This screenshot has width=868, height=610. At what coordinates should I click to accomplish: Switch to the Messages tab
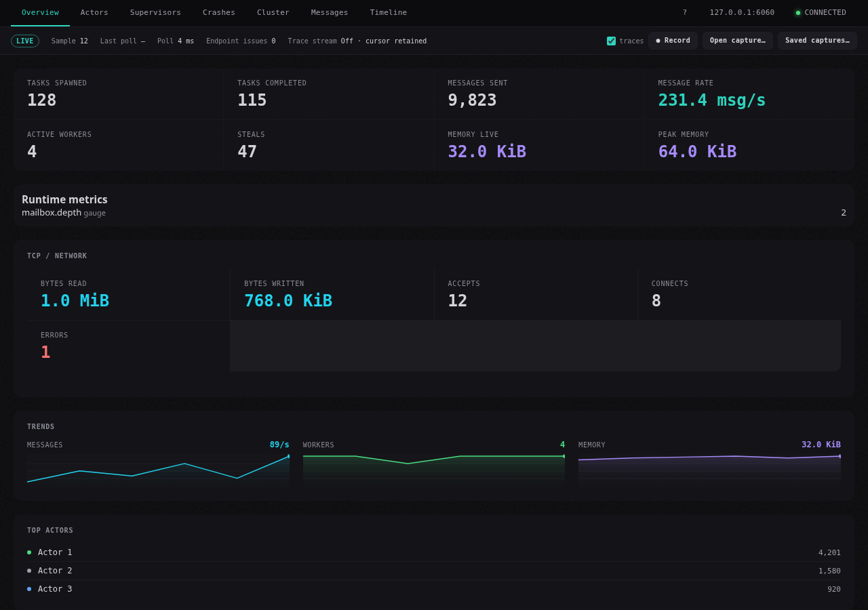click(330, 13)
